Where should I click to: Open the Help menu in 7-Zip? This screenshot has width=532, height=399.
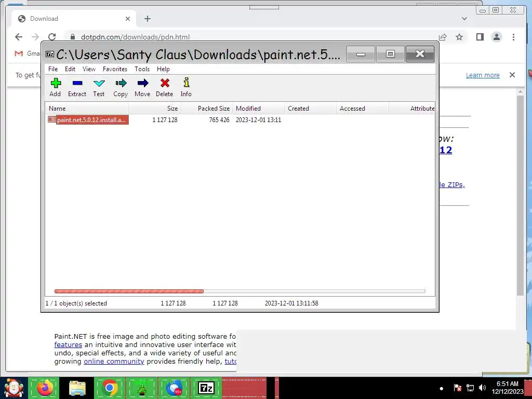pos(163,69)
